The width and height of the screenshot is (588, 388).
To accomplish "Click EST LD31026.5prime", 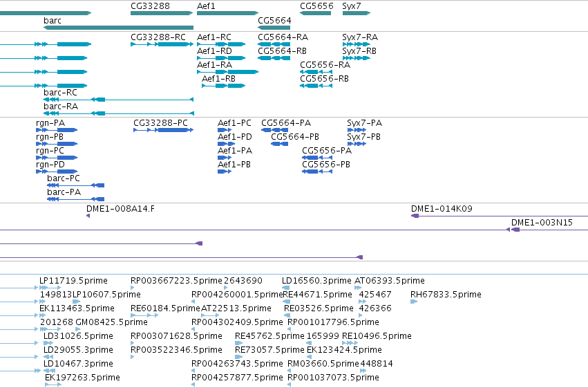I will pyautogui.click(x=48, y=343).
